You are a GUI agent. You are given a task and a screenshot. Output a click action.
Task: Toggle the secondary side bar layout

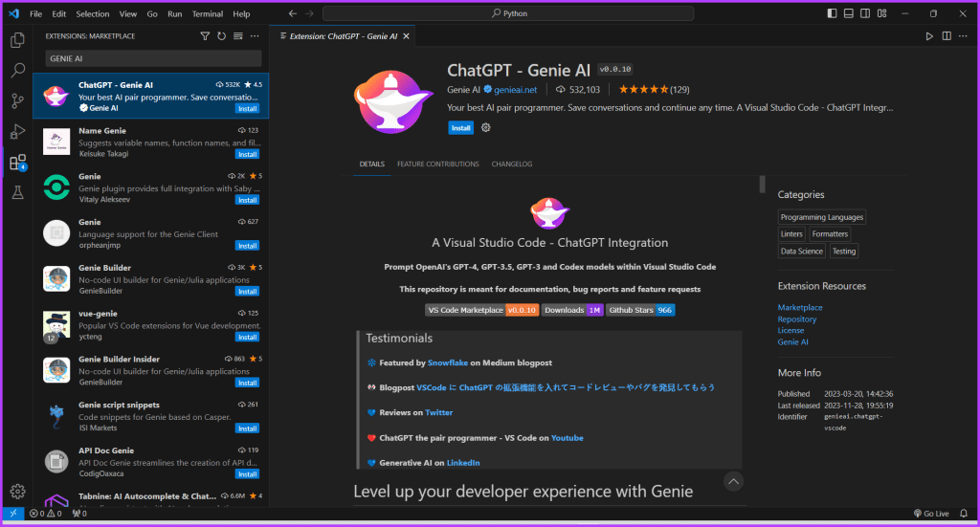pyautogui.click(x=865, y=13)
